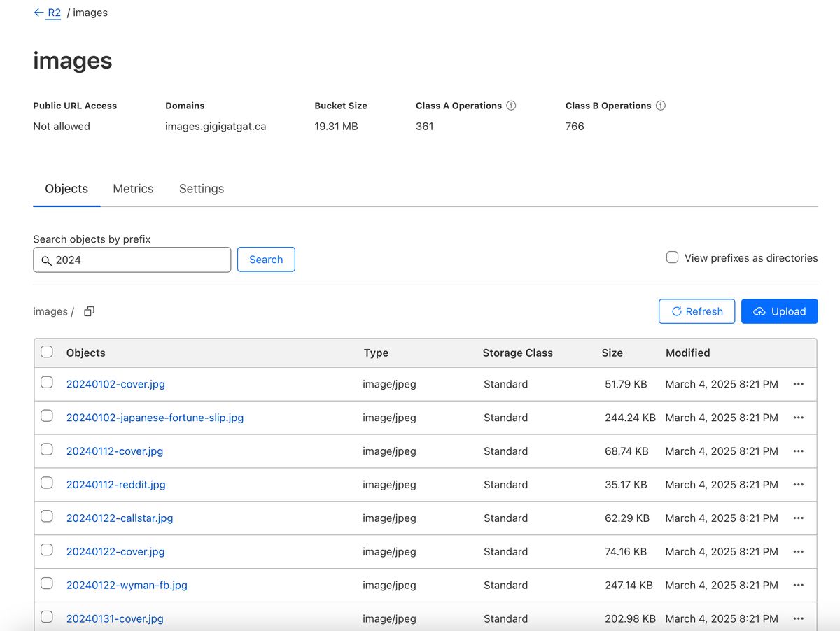This screenshot has width=840, height=631.
Task: Focus the Search objects by prefix field
Action: pyautogui.click(x=132, y=260)
